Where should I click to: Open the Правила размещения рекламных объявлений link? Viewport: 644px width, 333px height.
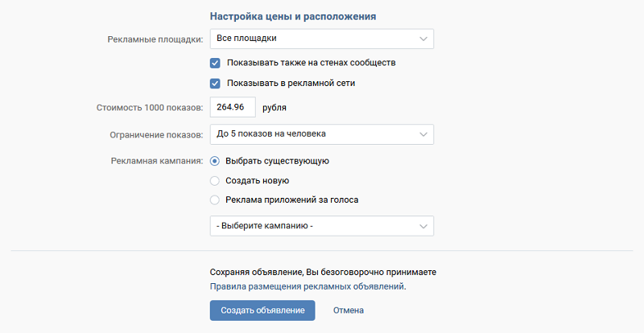[307, 286]
